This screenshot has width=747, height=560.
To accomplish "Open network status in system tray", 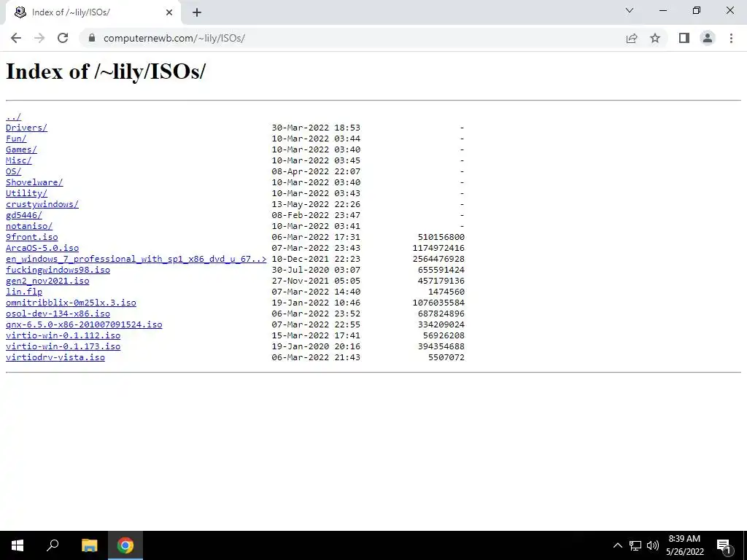I will [x=635, y=545].
